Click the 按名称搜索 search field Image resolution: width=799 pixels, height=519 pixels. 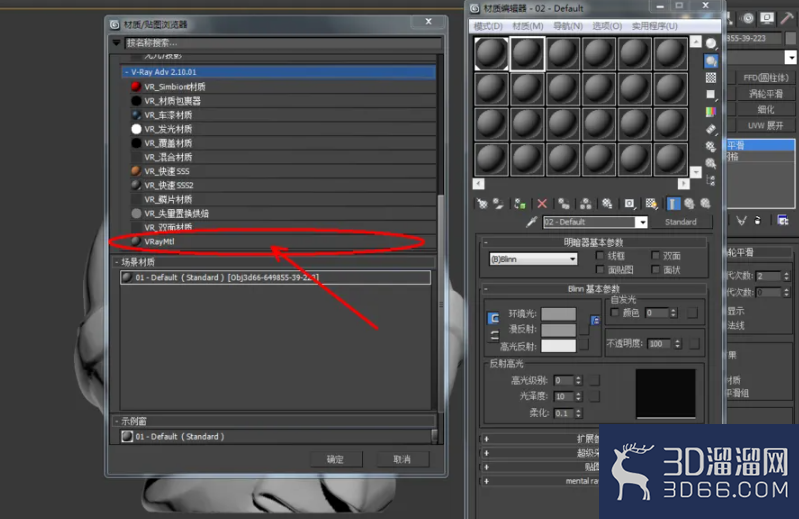click(x=283, y=43)
